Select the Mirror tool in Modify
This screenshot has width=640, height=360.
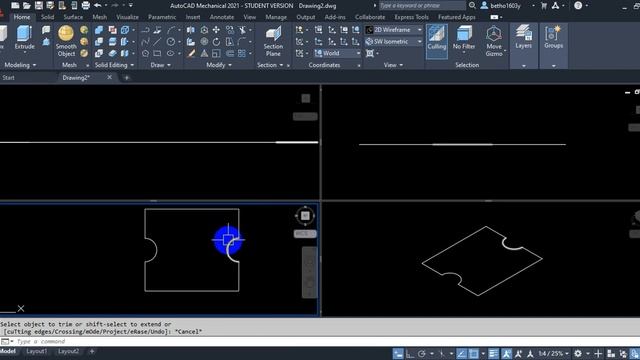pyautogui.click(x=191, y=30)
